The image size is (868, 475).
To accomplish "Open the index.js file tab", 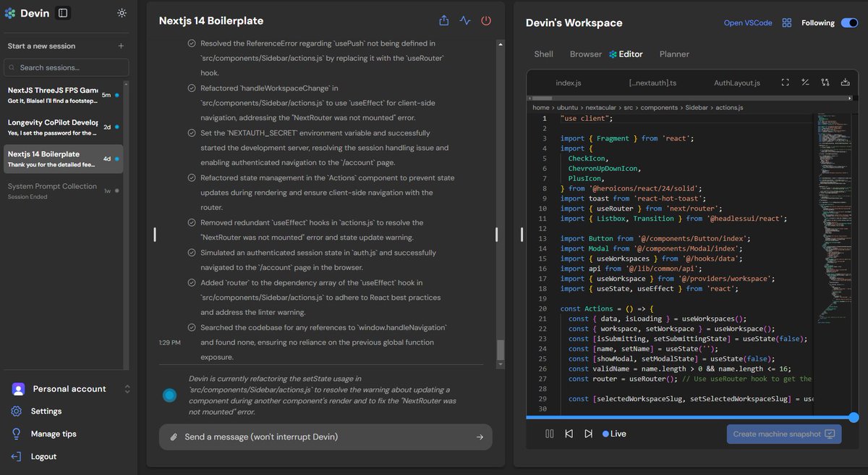I will point(569,83).
